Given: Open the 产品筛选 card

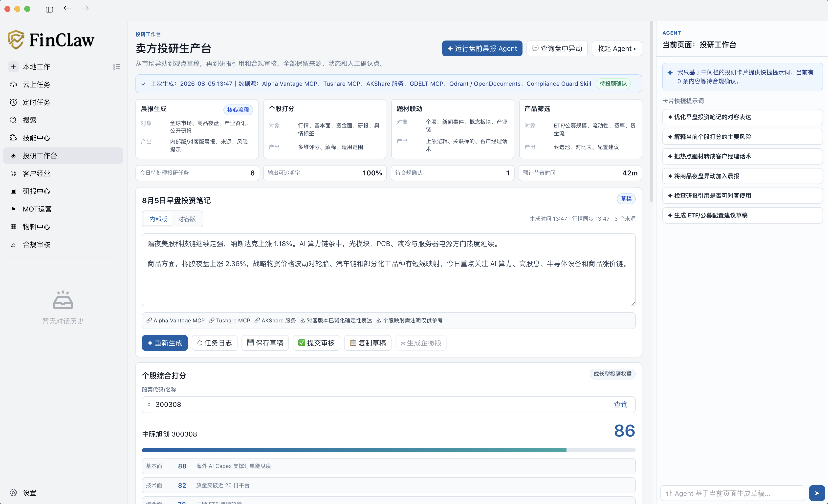Looking at the screenshot, I should click(x=580, y=129).
